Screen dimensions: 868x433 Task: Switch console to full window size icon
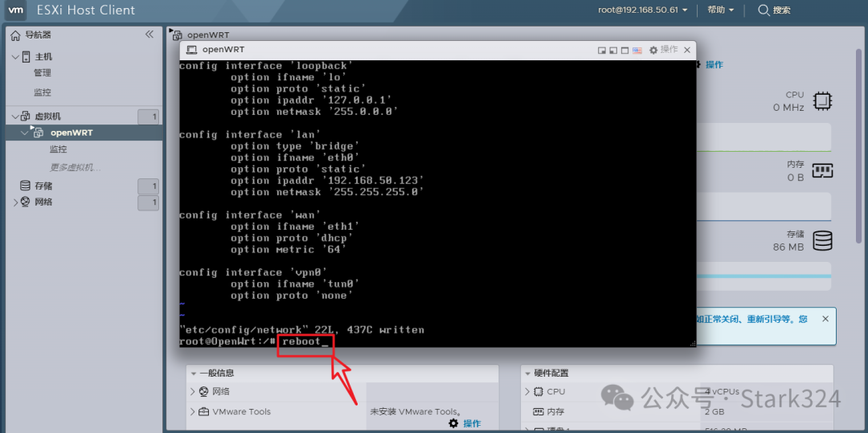point(624,51)
